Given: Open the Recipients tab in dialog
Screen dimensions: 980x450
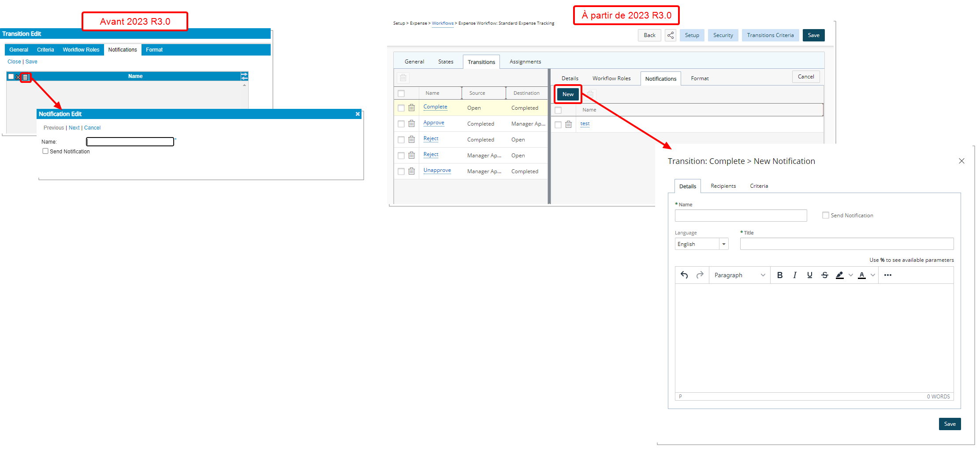Looking at the screenshot, I should point(723,186).
